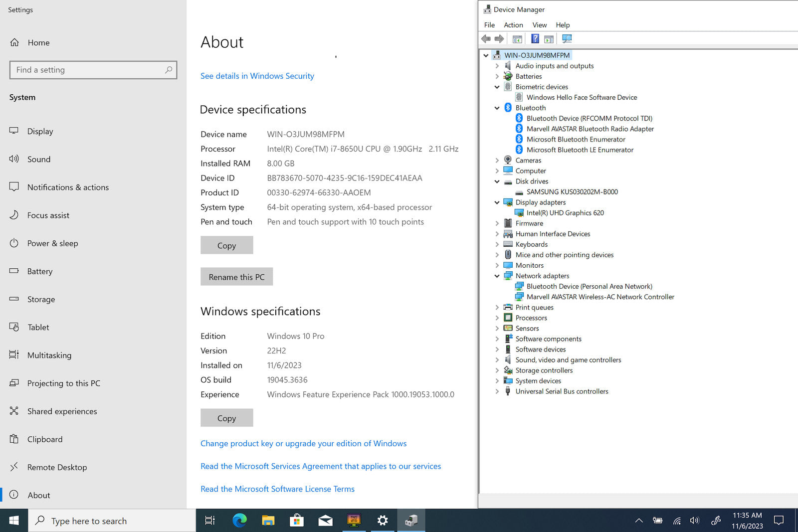Expand the Monitors node
Viewport: 798px width, 532px height.
click(x=497, y=265)
